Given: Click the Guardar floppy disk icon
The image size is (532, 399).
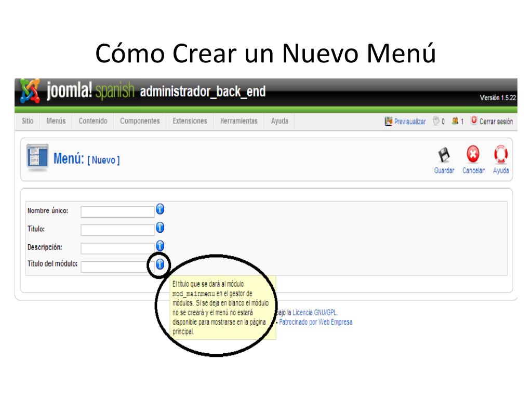Looking at the screenshot, I should [444, 155].
